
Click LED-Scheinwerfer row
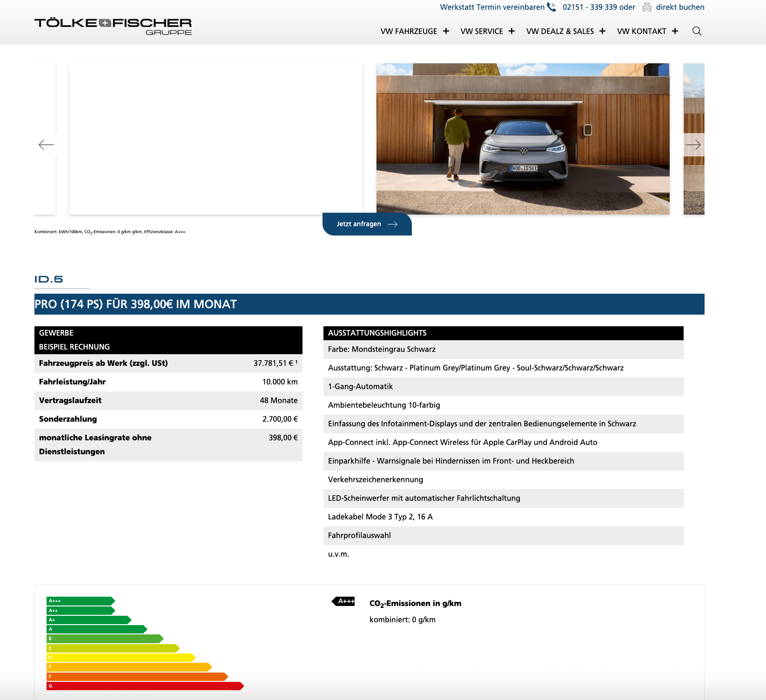(x=504, y=498)
